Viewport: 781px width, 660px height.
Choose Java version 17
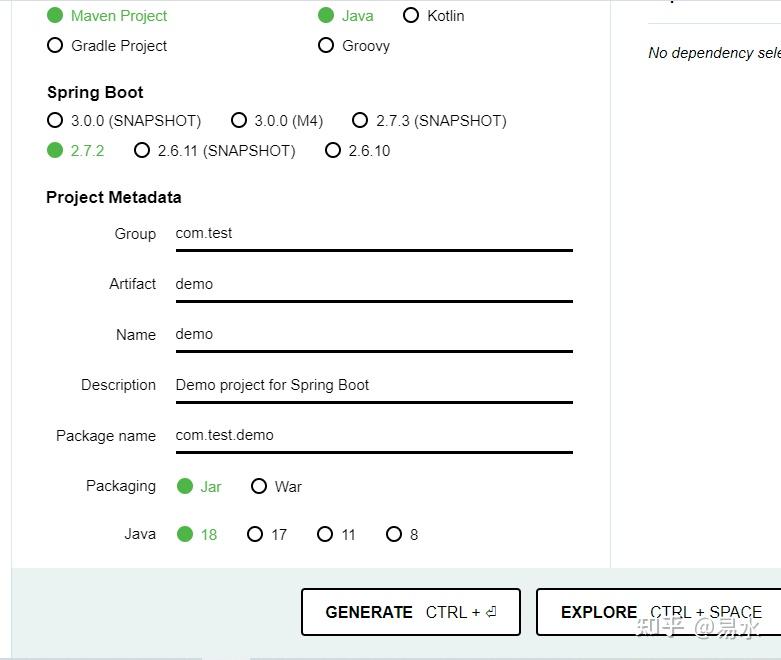[255, 535]
